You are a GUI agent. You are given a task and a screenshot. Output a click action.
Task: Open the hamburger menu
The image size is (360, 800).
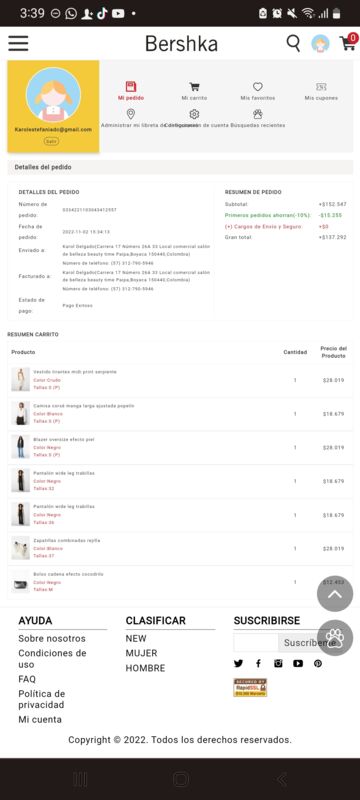point(18,43)
